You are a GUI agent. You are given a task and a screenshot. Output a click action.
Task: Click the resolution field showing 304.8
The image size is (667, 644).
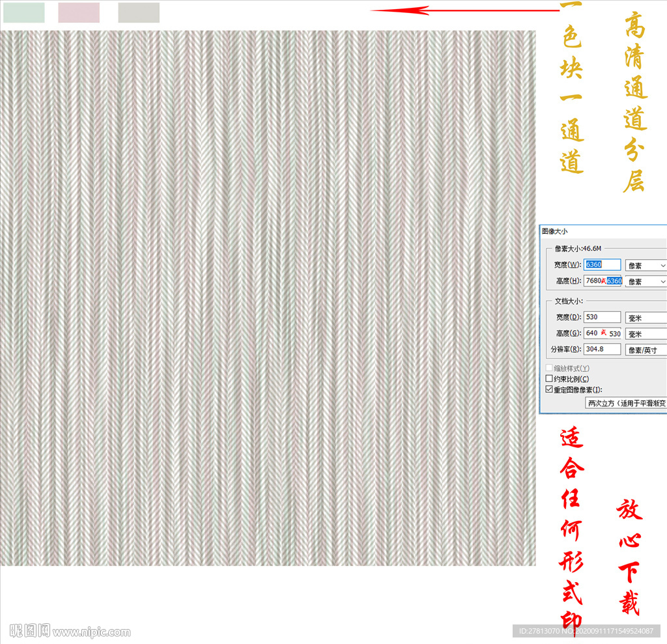[602, 349]
